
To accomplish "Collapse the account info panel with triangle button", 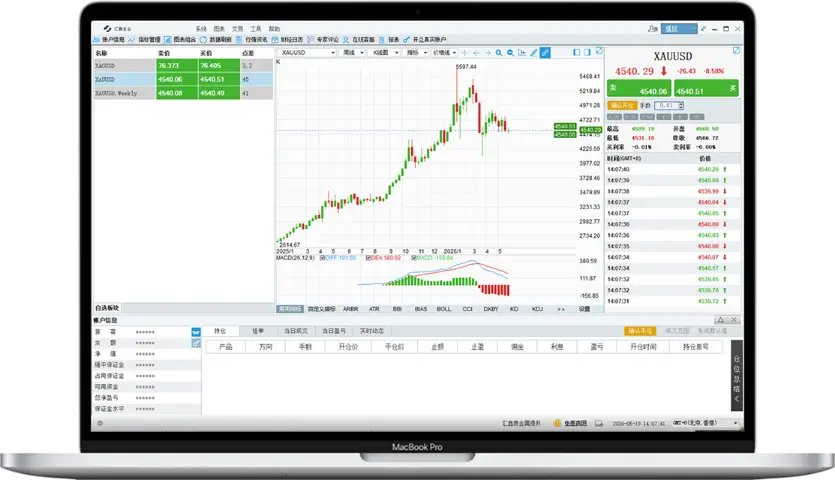I will [721, 320].
